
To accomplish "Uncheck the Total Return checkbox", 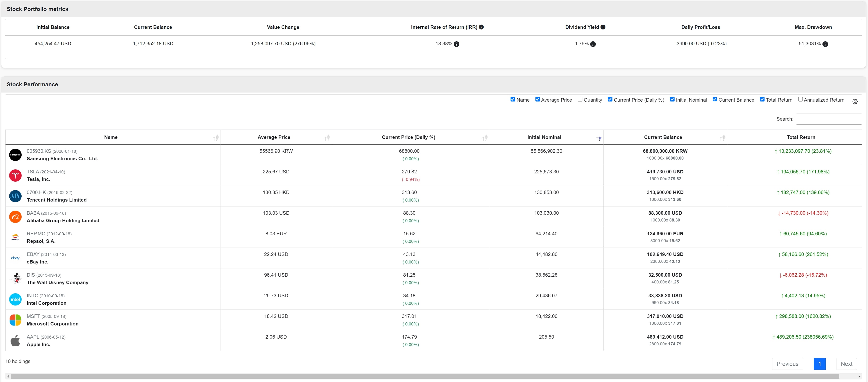I will pyautogui.click(x=762, y=99).
